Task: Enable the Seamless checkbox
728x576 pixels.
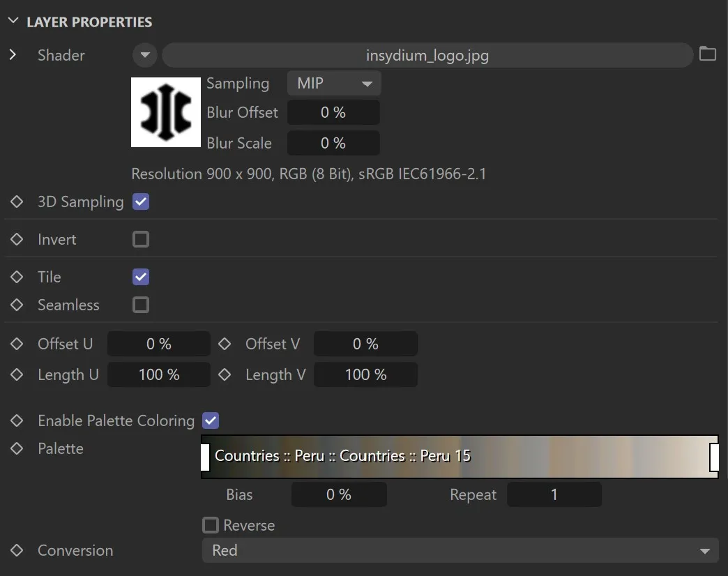Action: (140, 305)
